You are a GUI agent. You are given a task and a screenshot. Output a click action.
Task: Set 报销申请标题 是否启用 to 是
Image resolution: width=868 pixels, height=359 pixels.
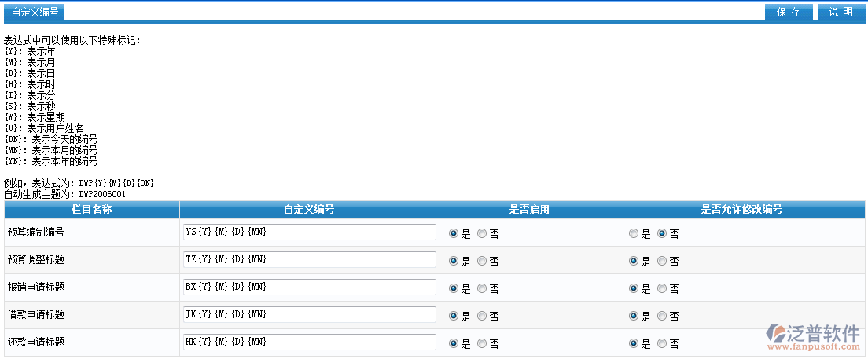454,288
